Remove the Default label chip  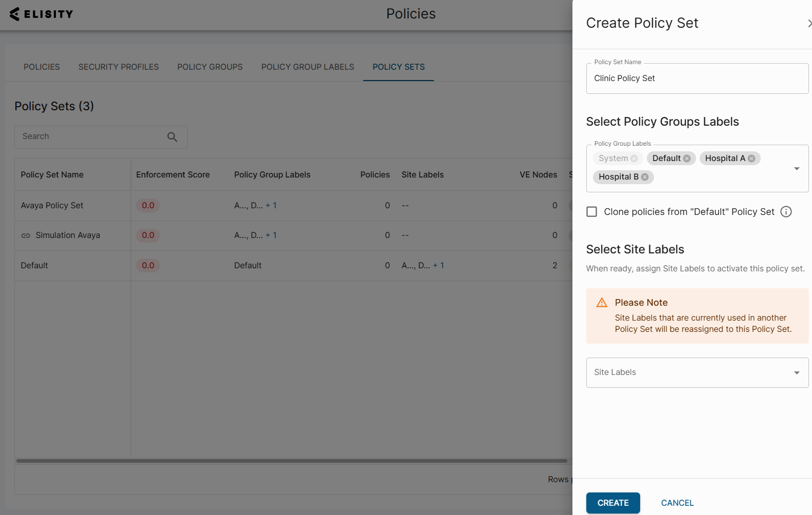[687, 159]
